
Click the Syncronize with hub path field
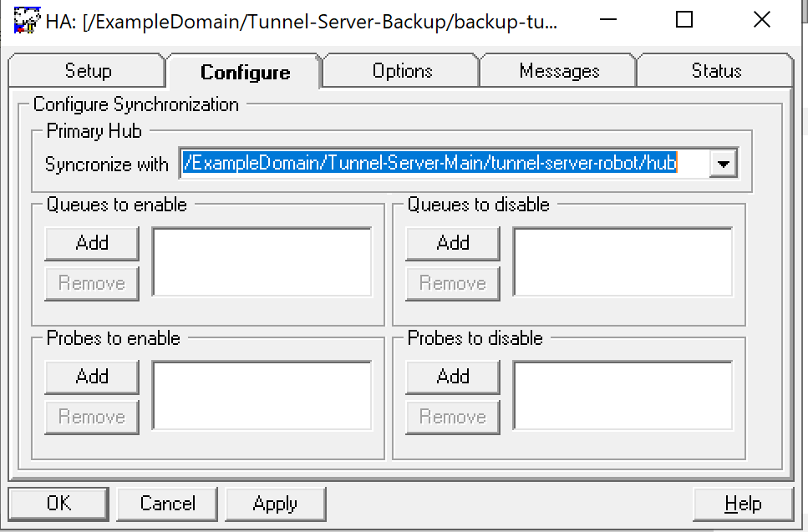(x=443, y=164)
